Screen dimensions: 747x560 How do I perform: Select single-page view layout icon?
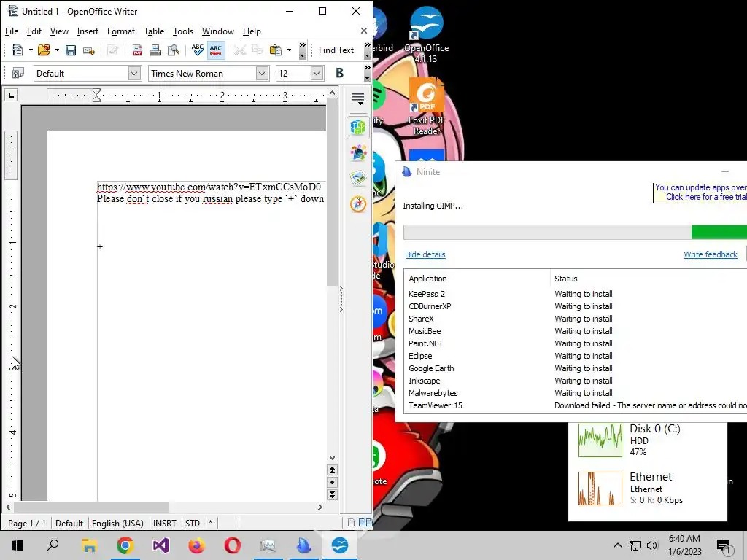point(351,523)
